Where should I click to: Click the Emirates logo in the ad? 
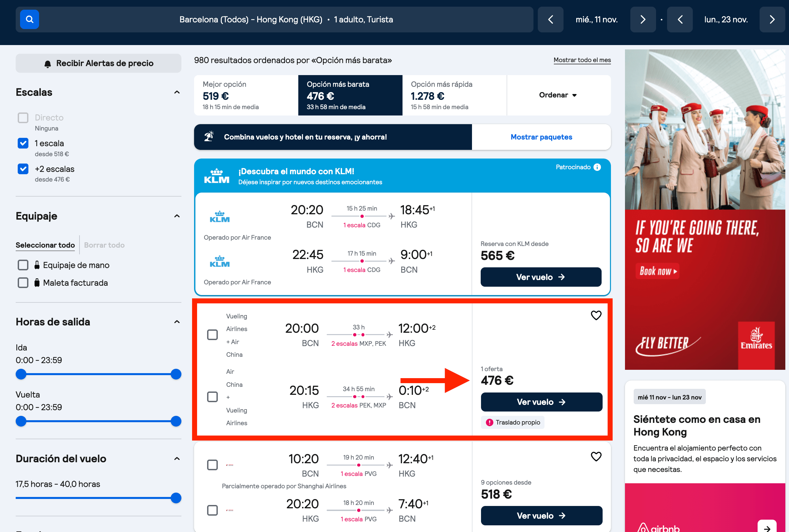click(756, 345)
